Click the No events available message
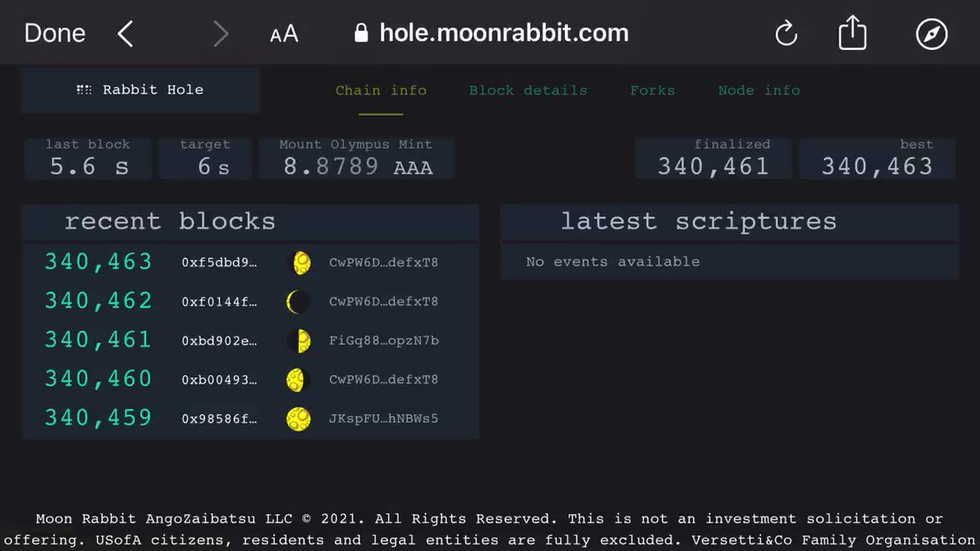The width and height of the screenshot is (980, 551). (612, 262)
